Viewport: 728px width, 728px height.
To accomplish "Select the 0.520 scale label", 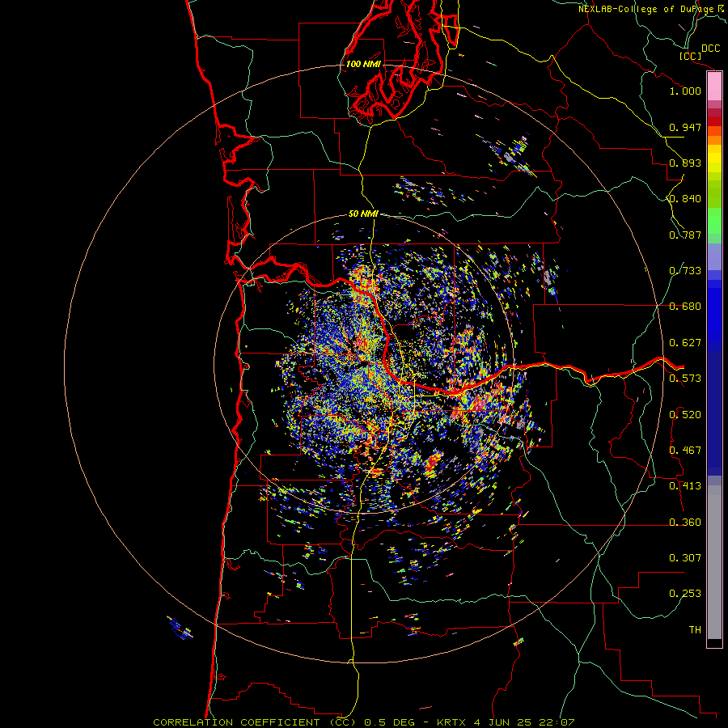I will (685, 415).
